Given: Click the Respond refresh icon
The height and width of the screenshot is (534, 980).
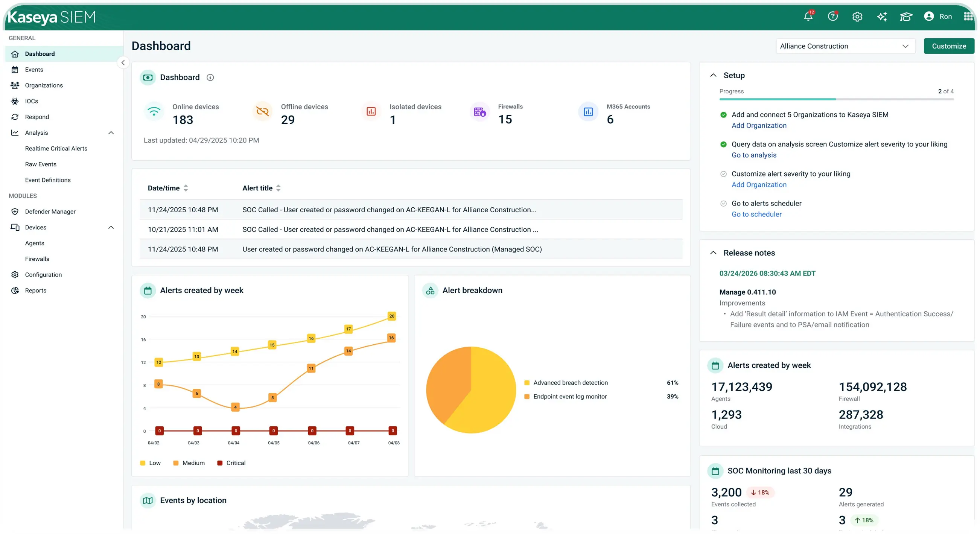Looking at the screenshot, I should (x=15, y=117).
